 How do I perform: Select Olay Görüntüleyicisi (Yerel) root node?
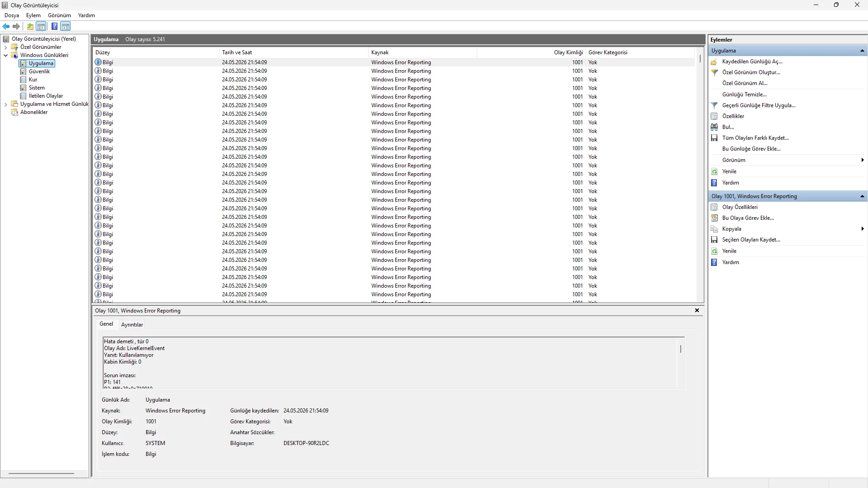point(43,39)
